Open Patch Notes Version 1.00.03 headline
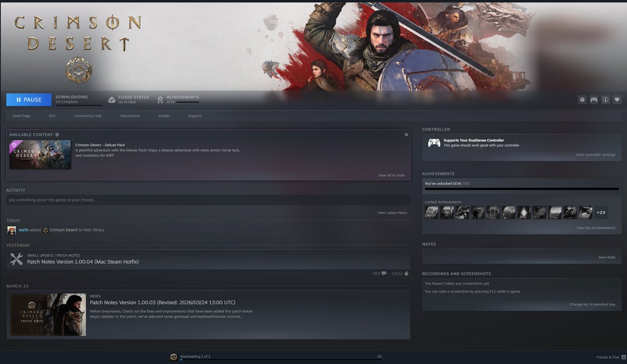 (x=162, y=302)
